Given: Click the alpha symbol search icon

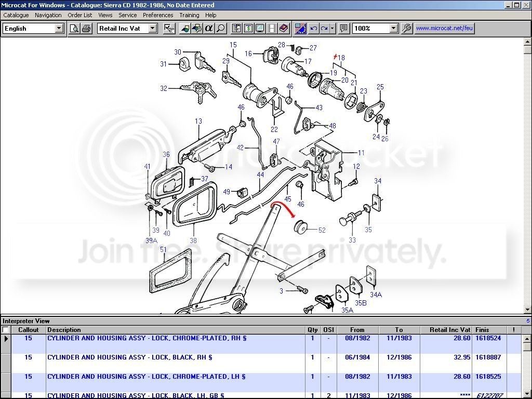Looking at the screenshot, I should pyautogui.click(x=209, y=29).
